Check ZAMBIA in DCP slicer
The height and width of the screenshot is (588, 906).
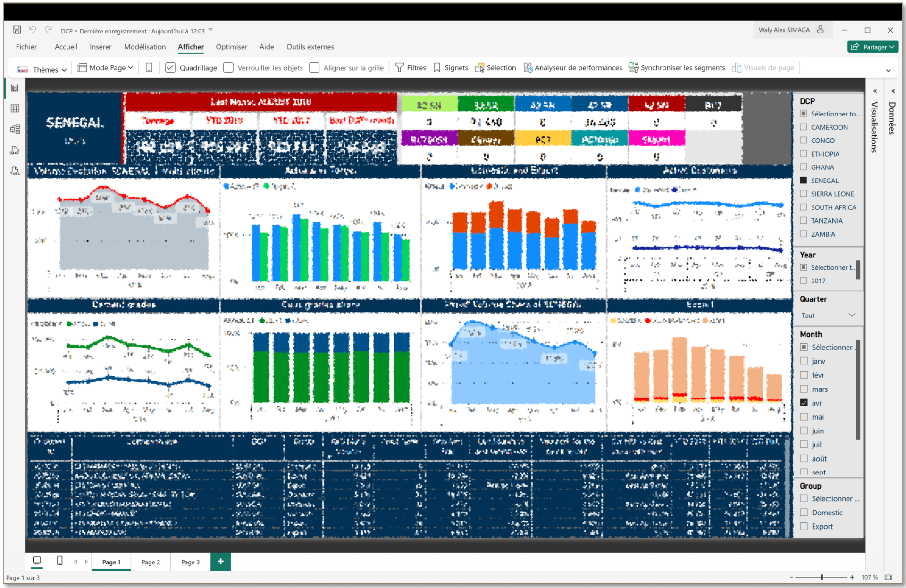click(x=804, y=234)
